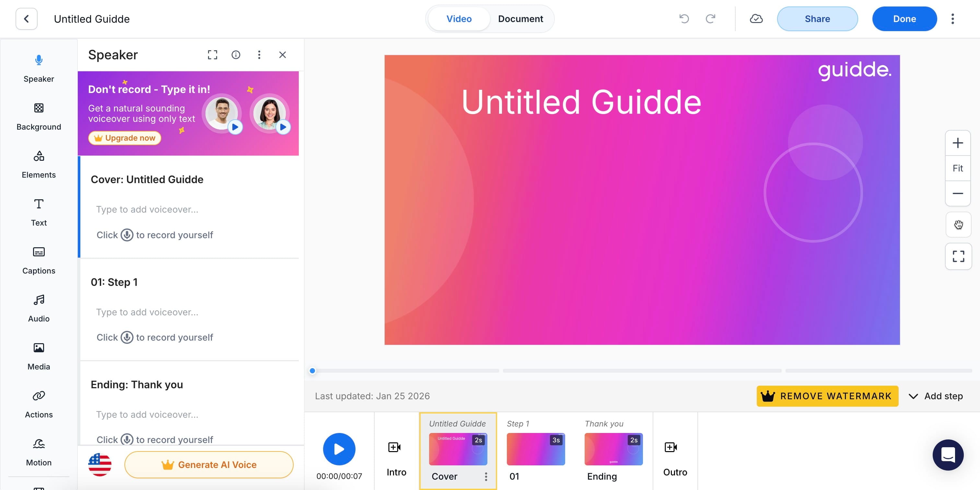
Task: Open the Cover step options menu
Action: 486,476
